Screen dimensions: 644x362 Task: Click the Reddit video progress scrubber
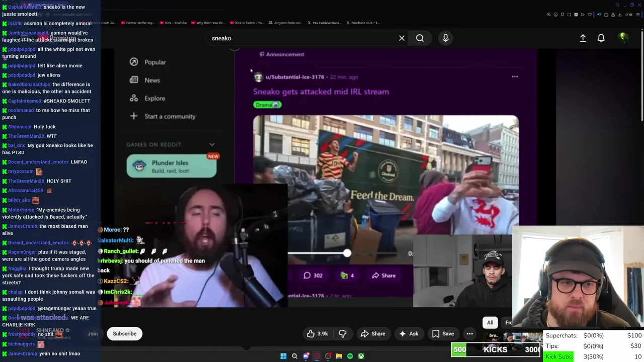coord(347,253)
